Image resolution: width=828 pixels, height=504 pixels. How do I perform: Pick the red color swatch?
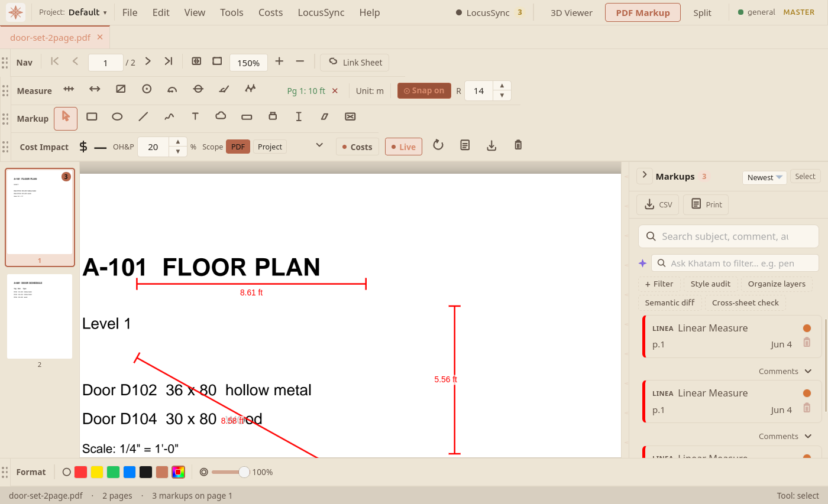click(x=81, y=472)
